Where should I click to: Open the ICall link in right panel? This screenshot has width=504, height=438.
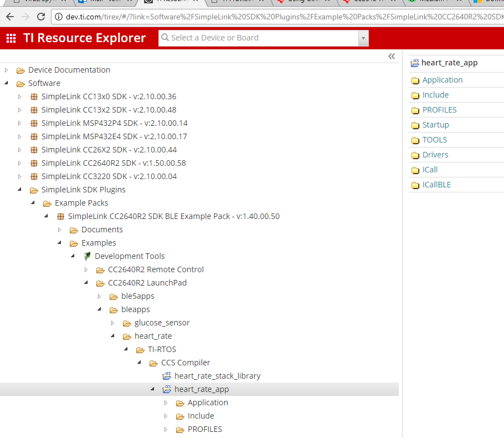[430, 170]
